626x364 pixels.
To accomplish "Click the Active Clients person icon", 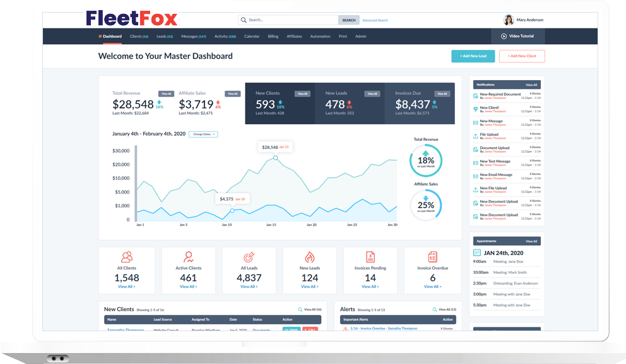I will coord(189,257).
